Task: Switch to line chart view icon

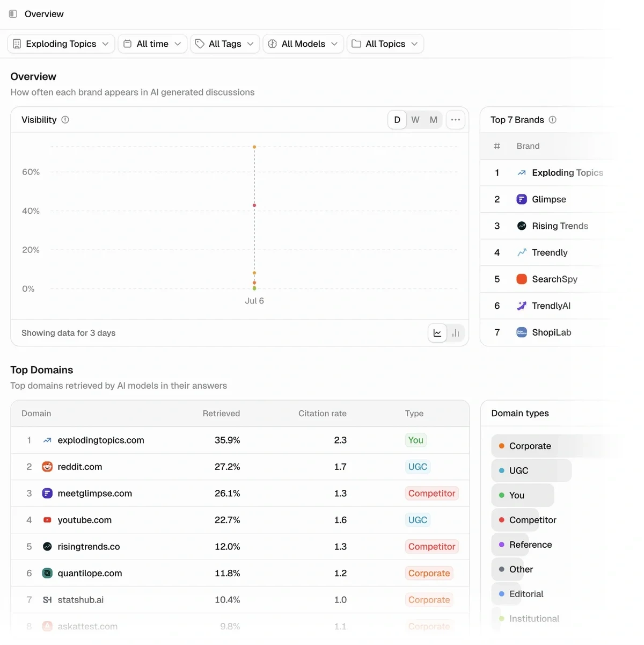Action: 437,333
